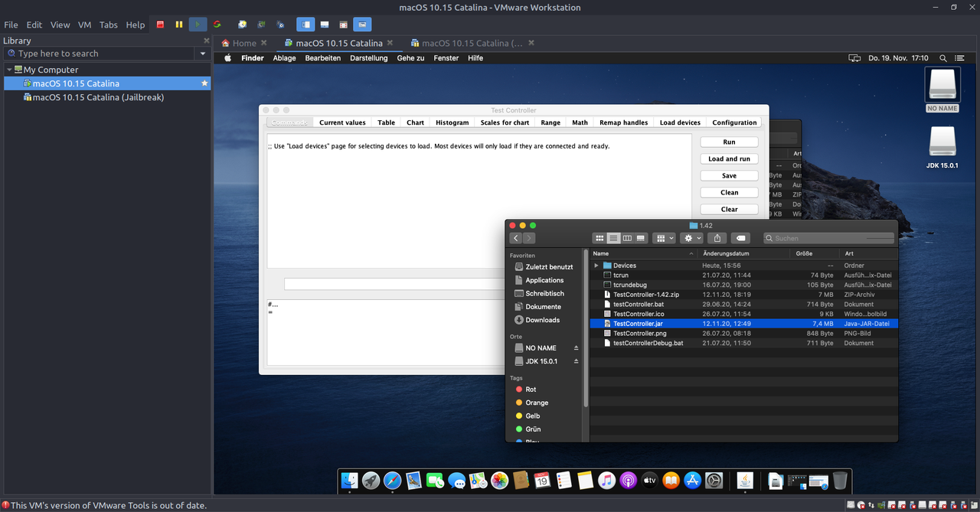The height and width of the screenshot is (512, 980).
Task: Open the Finder group-by dropdown
Action: click(665, 238)
